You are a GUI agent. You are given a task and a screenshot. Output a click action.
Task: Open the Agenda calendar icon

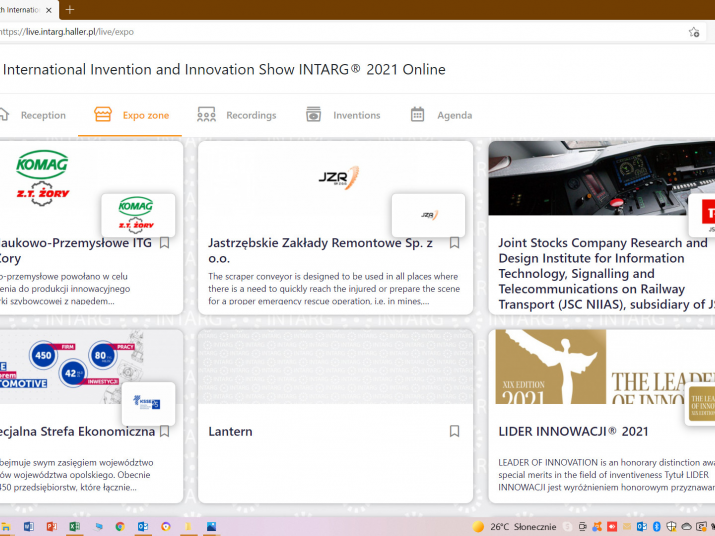click(418, 115)
